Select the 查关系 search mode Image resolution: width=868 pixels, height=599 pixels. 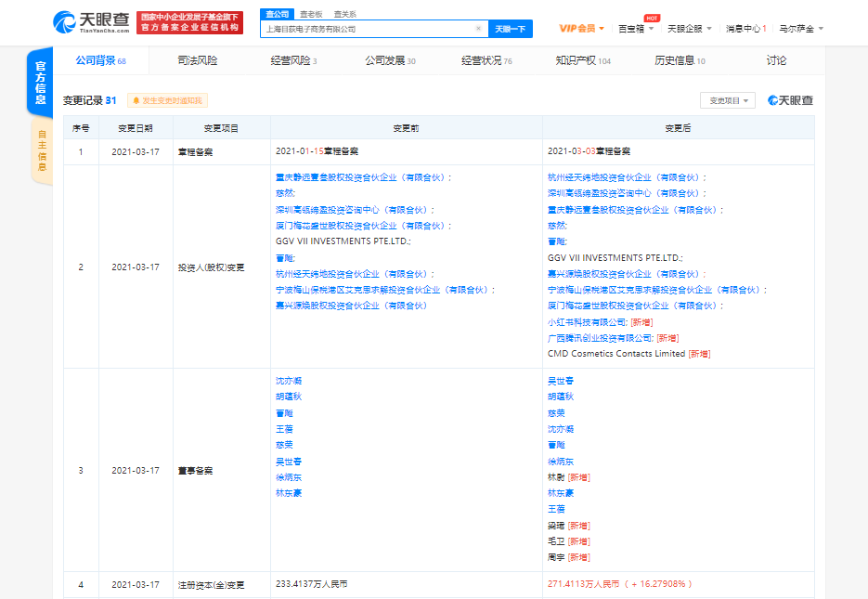click(344, 14)
